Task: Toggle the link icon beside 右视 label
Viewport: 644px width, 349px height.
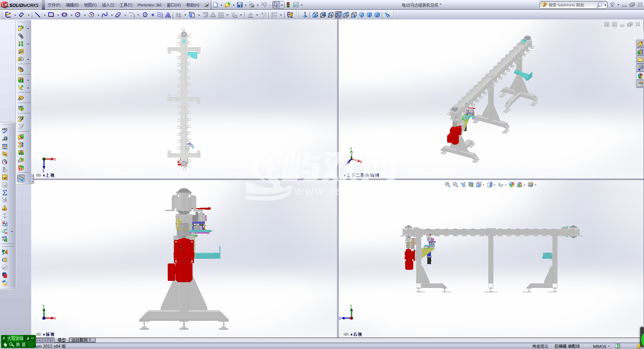Action: pos(346,334)
